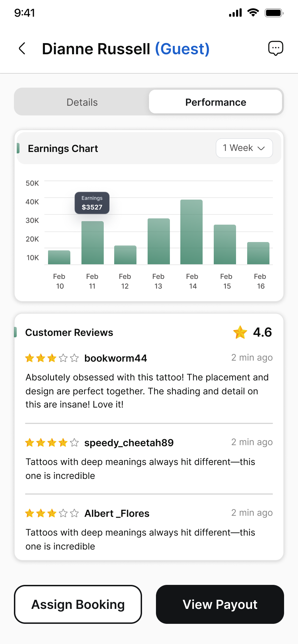
Task: Select the Performance tab
Action: [x=215, y=102]
